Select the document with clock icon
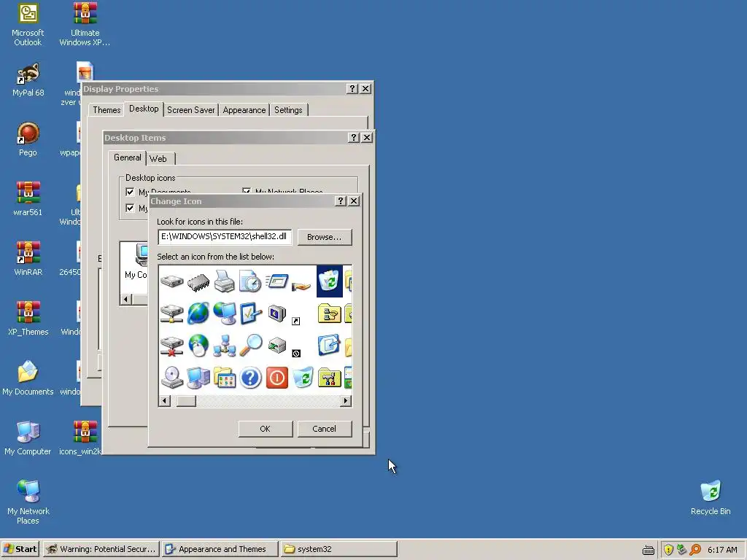Image resolution: width=747 pixels, height=560 pixels. [250, 281]
